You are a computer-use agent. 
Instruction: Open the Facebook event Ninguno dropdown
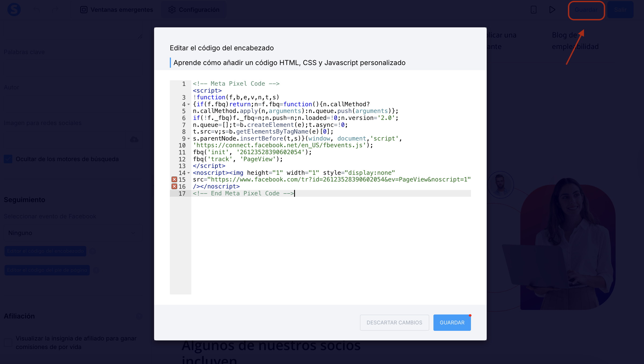73,233
